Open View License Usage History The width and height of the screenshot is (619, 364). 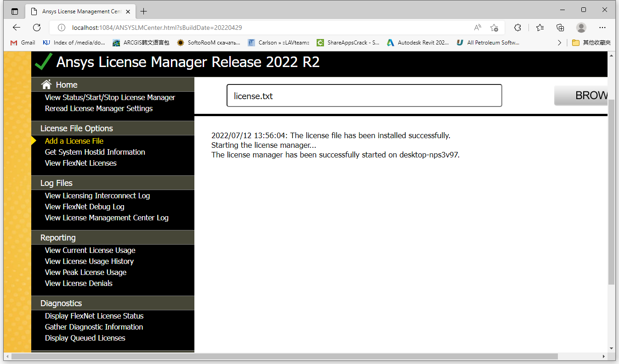click(89, 261)
